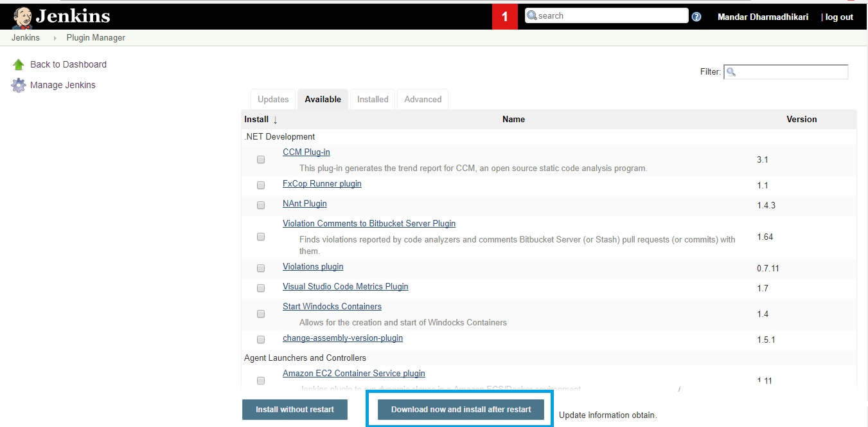Click the Plugin Manager breadcrumb
Image resolution: width=868 pixels, height=427 pixels.
pyautogui.click(x=96, y=38)
